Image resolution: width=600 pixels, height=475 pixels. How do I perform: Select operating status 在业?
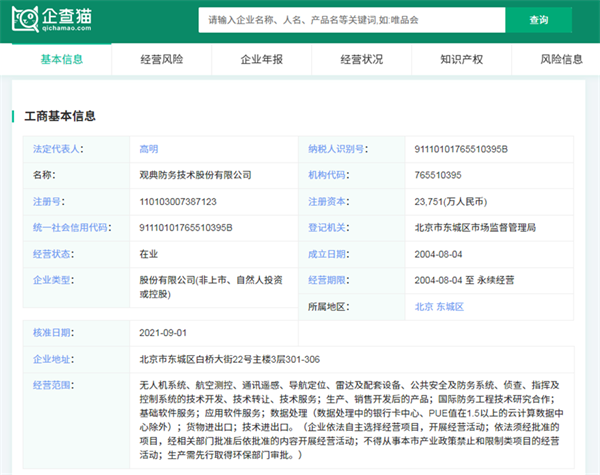(x=148, y=254)
